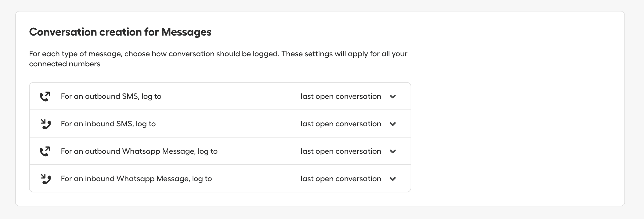
Task: Click the connected numbers description text
Action: point(218,58)
